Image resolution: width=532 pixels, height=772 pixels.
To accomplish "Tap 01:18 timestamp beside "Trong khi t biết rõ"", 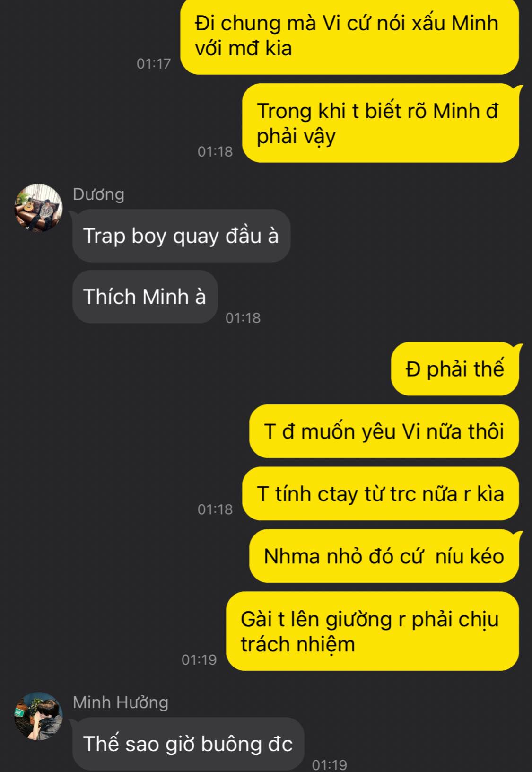I will pos(215,151).
